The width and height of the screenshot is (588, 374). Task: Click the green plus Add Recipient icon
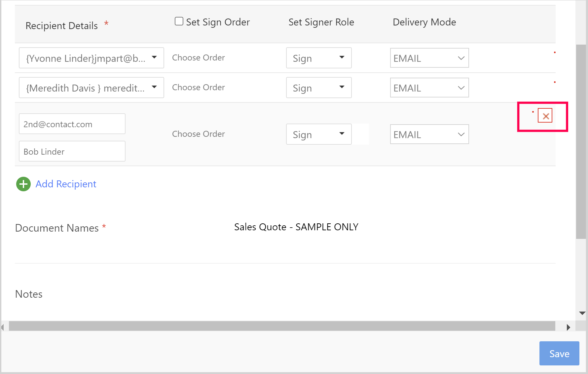[23, 184]
